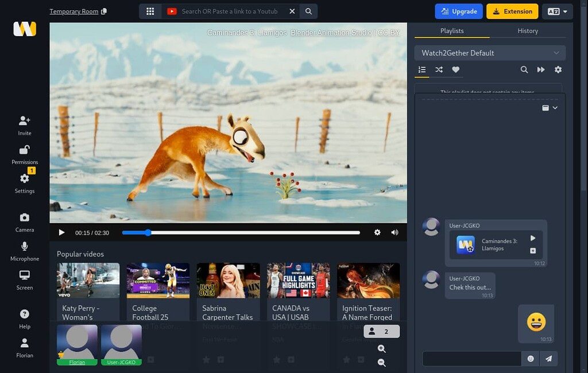Copy the Temporary Room link
The image size is (588, 373).
104,11
